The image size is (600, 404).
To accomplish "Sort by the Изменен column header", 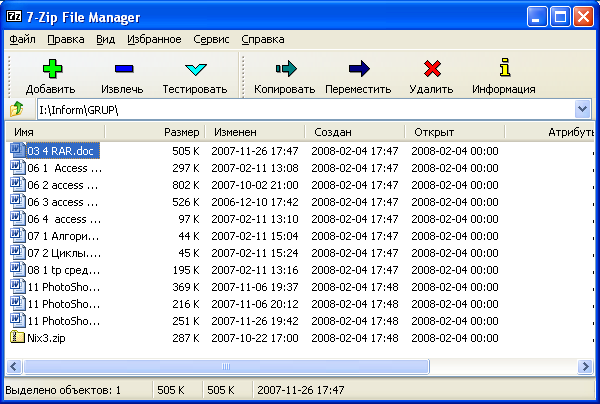I will click(x=255, y=132).
